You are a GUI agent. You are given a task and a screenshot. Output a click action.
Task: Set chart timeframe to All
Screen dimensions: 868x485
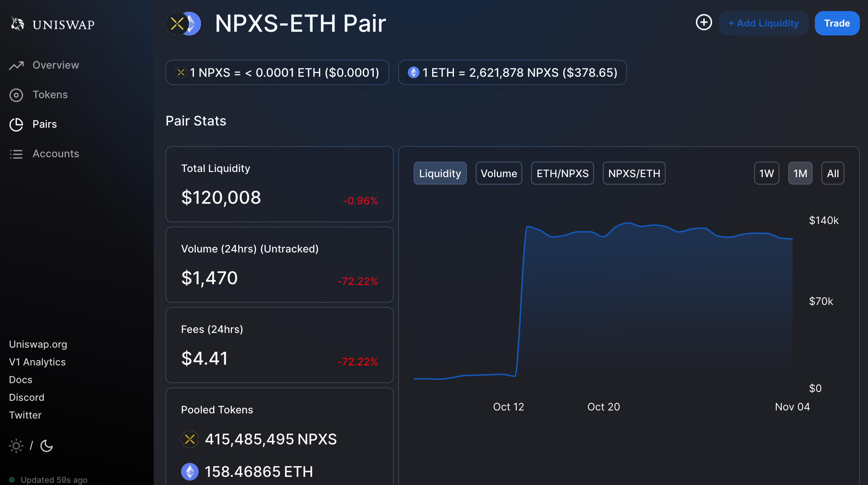pos(833,173)
